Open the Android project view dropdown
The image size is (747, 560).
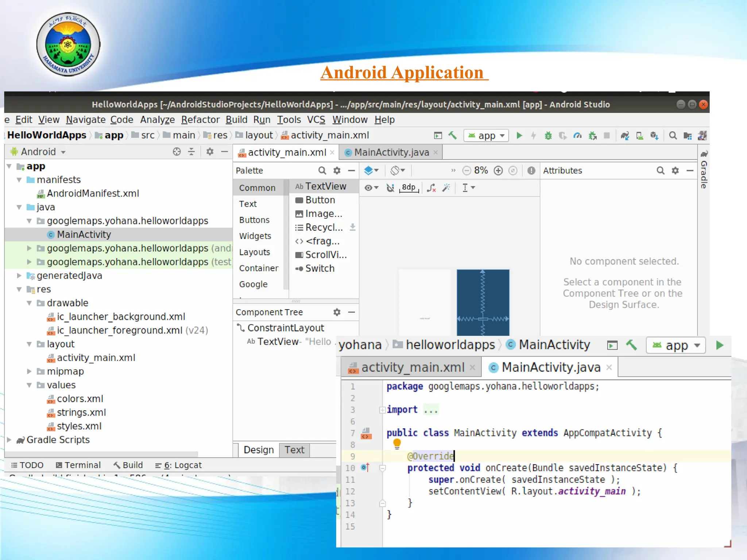click(x=39, y=152)
